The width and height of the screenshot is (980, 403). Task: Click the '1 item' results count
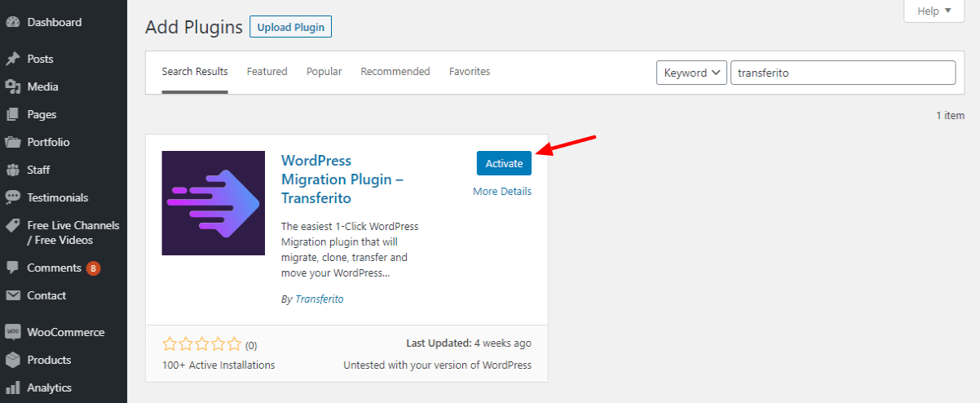(x=950, y=116)
